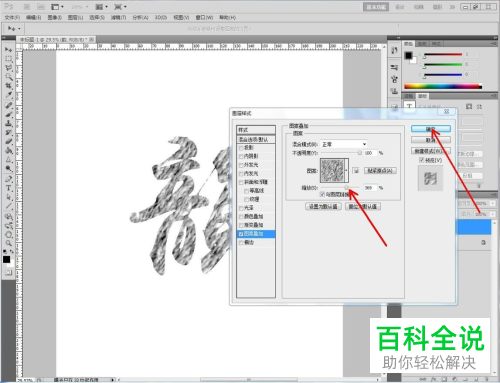Click the 缩放 Scale slider handle
This screenshot has height=383, width=500.
[x=346, y=188]
